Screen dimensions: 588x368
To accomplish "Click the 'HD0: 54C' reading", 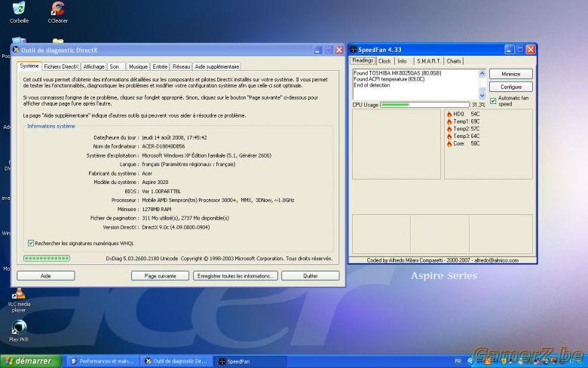I will pyautogui.click(x=466, y=114).
